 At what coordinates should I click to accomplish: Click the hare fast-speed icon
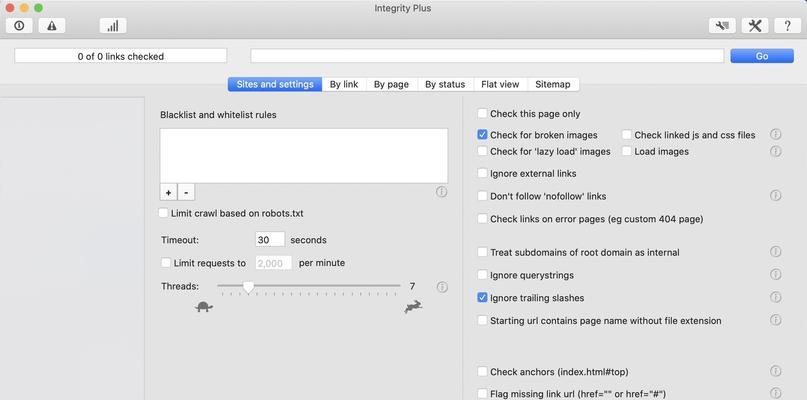[x=413, y=307]
